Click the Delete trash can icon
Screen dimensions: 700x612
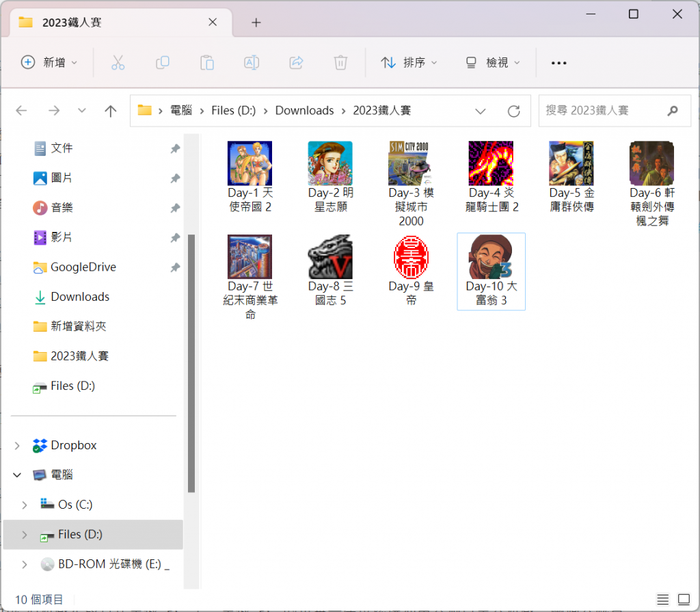coord(340,62)
